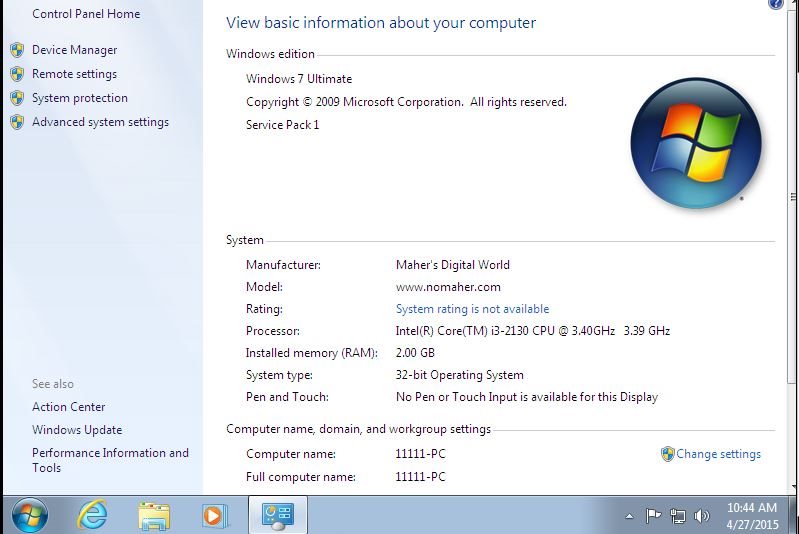Open the clock showing 10:44 AM
The width and height of the screenshot is (799, 534).
click(752, 508)
